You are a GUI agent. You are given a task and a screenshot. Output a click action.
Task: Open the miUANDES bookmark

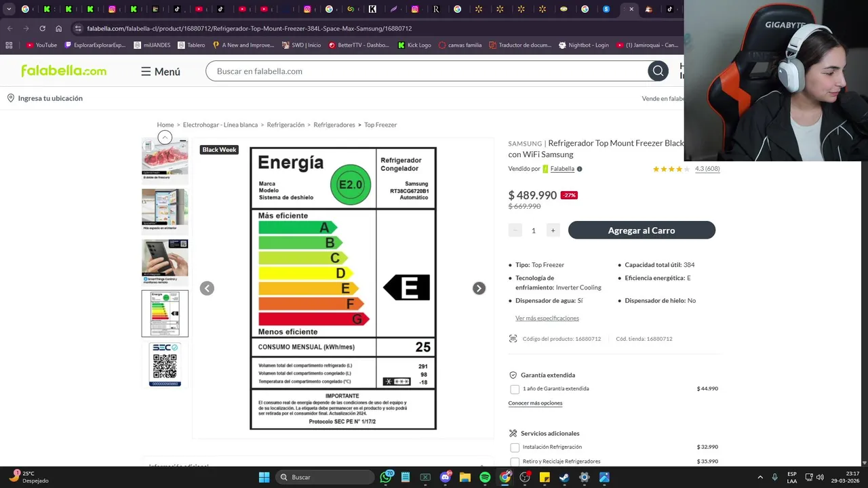[x=151, y=45]
